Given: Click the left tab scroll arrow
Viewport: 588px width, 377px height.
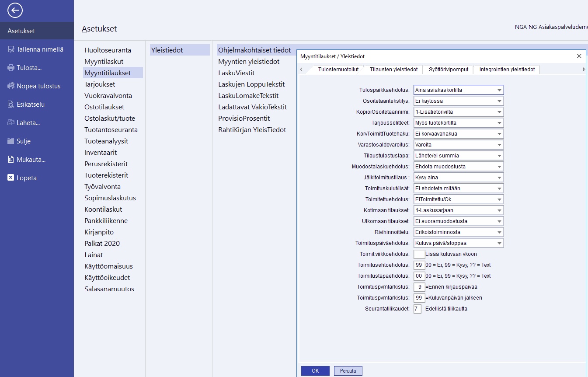Looking at the screenshot, I should click(301, 70).
